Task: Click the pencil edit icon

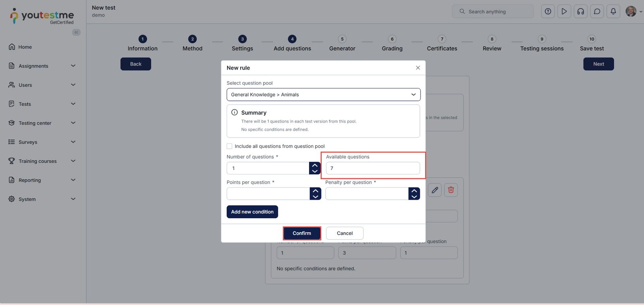Action: pyautogui.click(x=435, y=190)
